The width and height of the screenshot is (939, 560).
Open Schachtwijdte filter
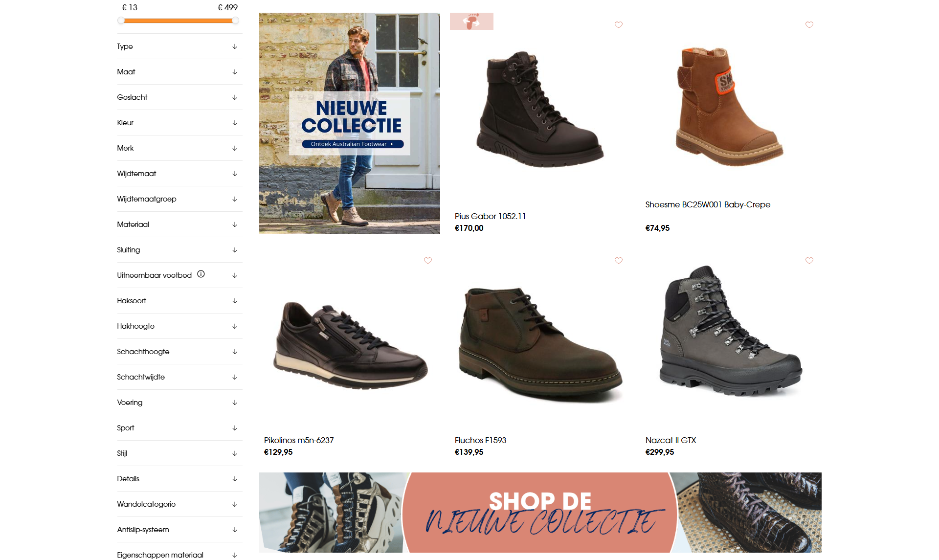[179, 377]
